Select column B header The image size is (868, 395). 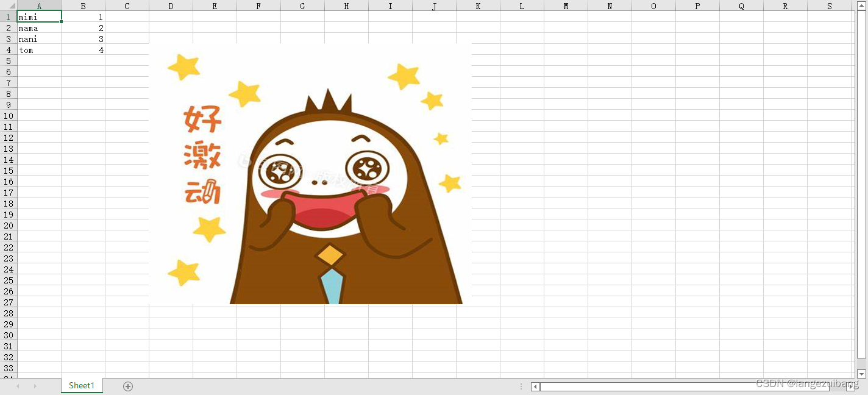84,5
